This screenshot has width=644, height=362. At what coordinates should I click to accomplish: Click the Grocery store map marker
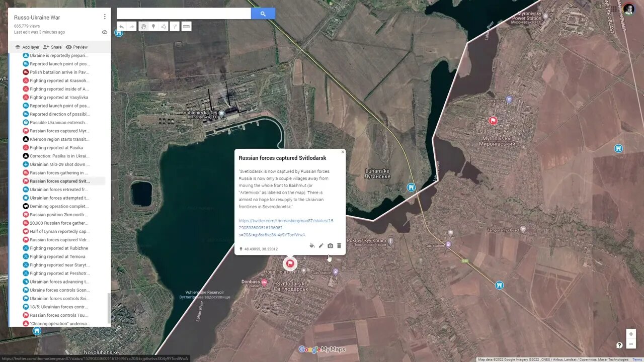(509, 100)
